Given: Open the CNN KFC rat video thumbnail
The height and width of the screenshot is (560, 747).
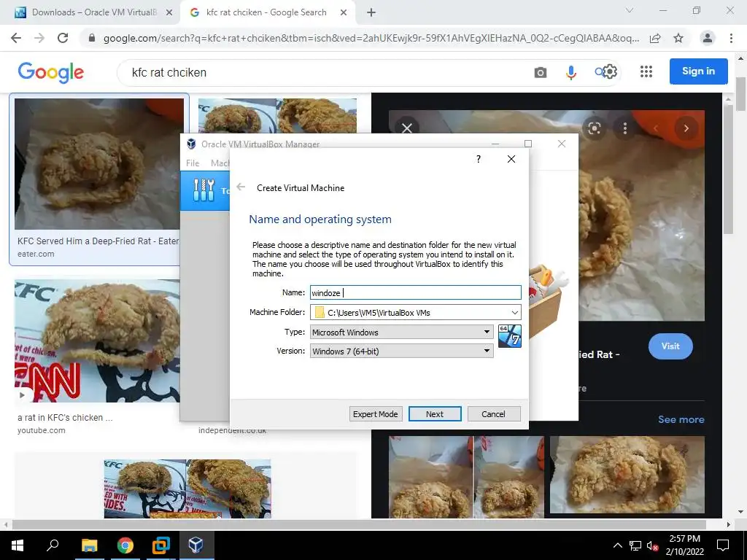Looking at the screenshot, I should coord(97,341).
